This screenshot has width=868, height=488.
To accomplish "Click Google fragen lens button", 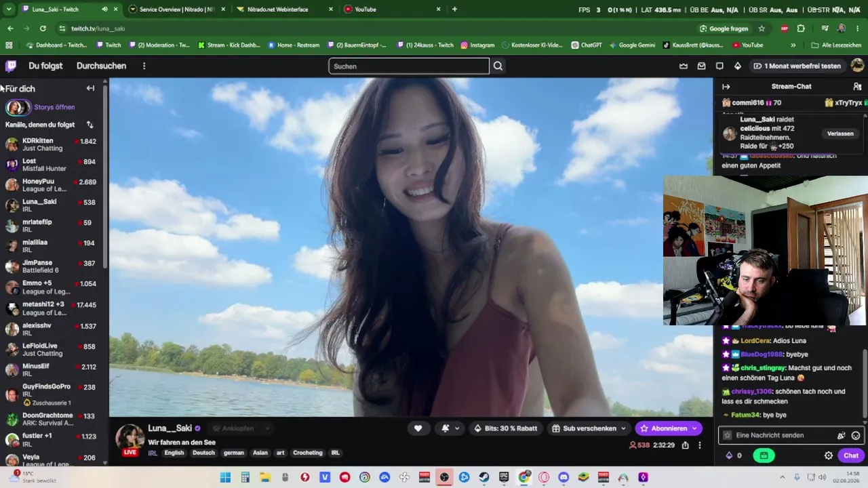I will click(724, 28).
